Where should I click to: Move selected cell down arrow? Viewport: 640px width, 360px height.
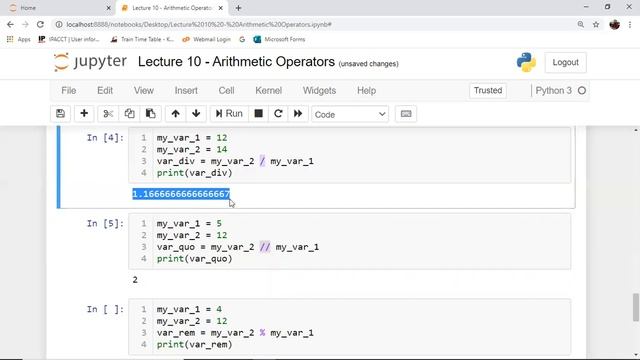click(x=196, y=114)
